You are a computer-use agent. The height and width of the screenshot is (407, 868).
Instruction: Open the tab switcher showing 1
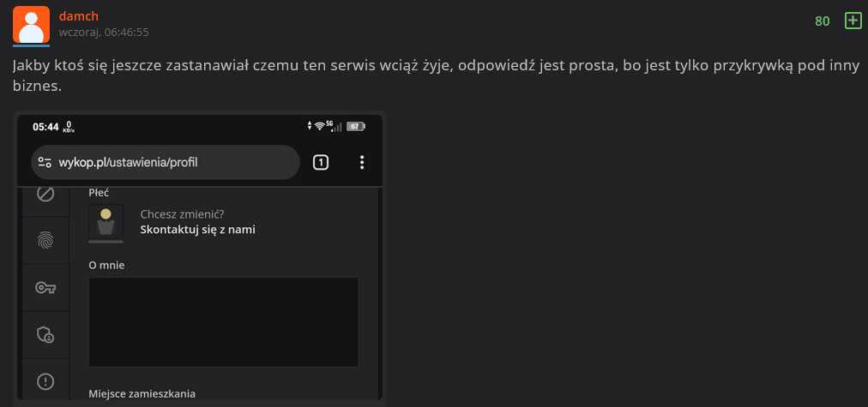[321, 162]
